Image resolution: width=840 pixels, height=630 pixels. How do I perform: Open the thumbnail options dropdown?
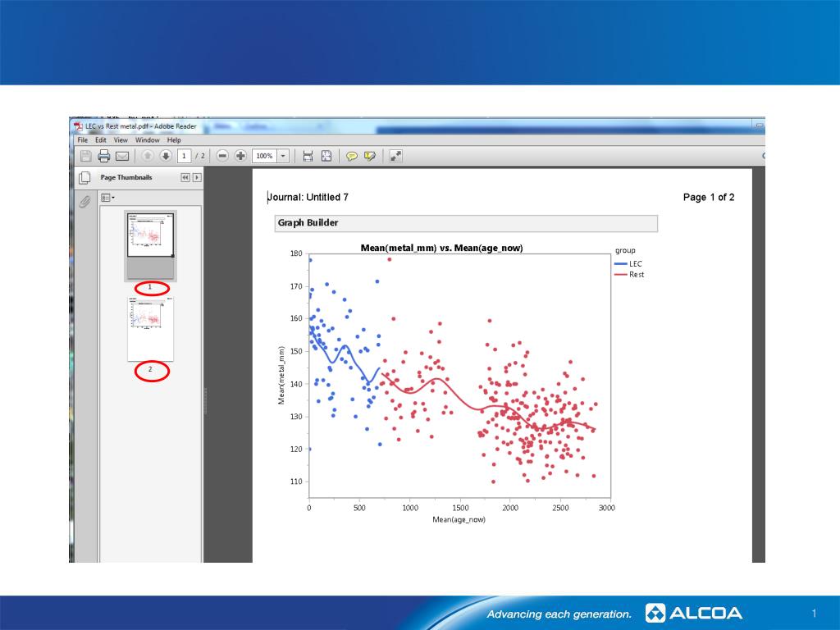coord(107,198)
